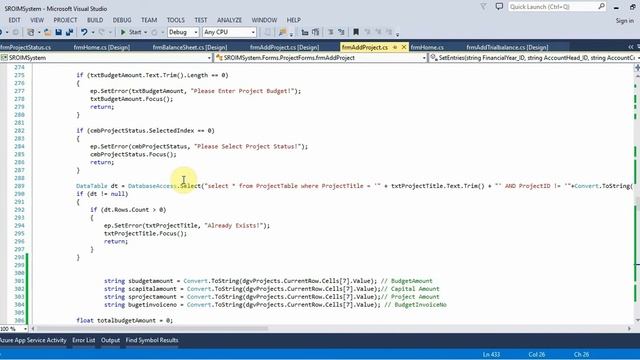Open the HELP menu

pos(293,20)
